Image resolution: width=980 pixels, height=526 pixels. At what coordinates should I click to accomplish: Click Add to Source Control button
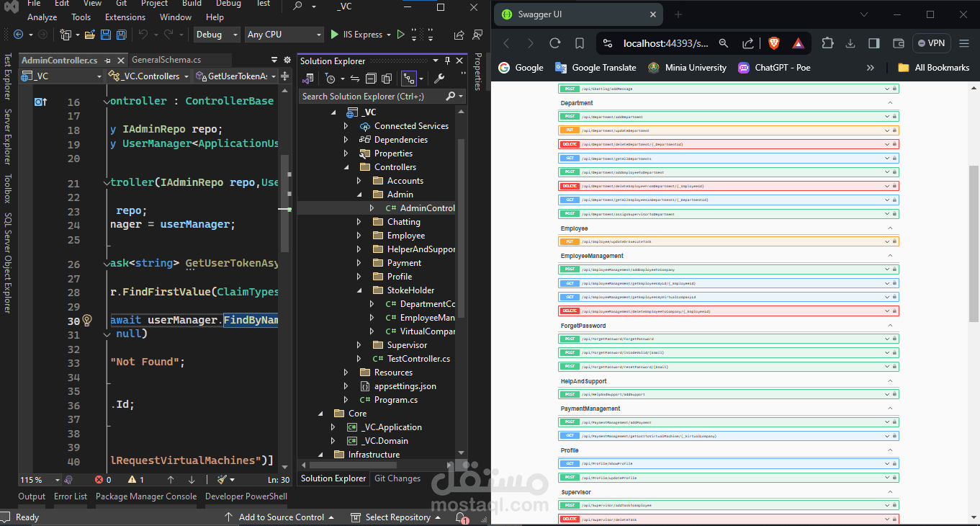coord(281,517)
